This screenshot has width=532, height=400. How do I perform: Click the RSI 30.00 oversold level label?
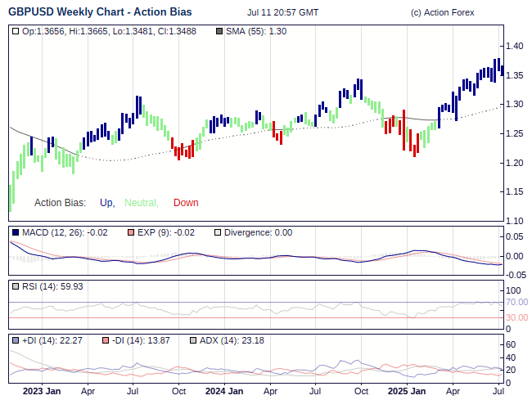[x=516, y=317]
